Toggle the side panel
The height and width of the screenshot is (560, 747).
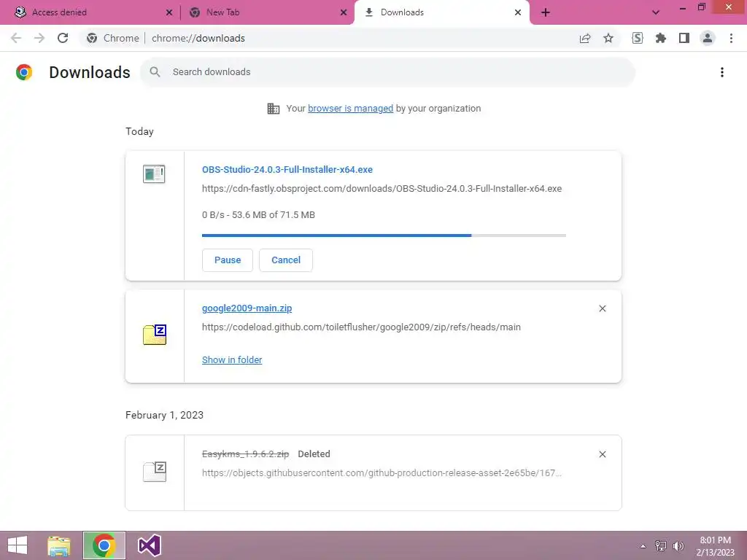coord(684,38)
